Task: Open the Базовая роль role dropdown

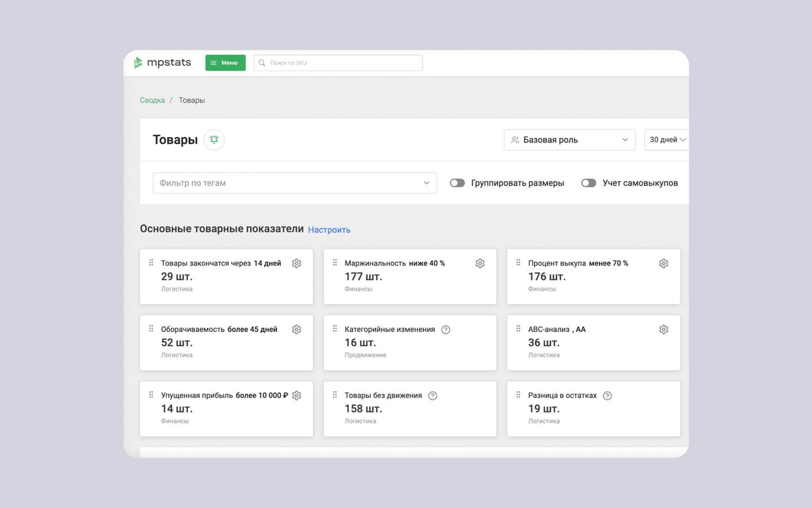Action: 569,140
